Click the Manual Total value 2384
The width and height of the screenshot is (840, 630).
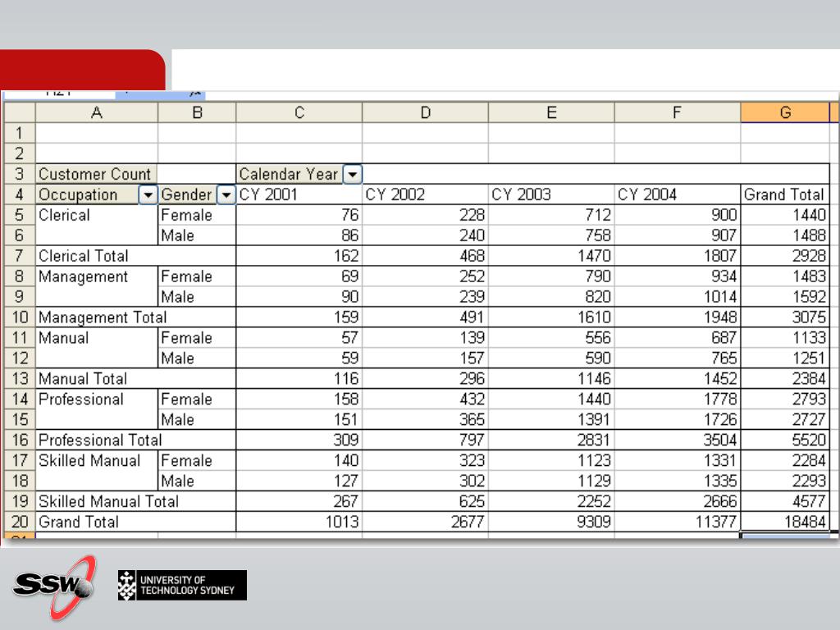coord(785,379)
